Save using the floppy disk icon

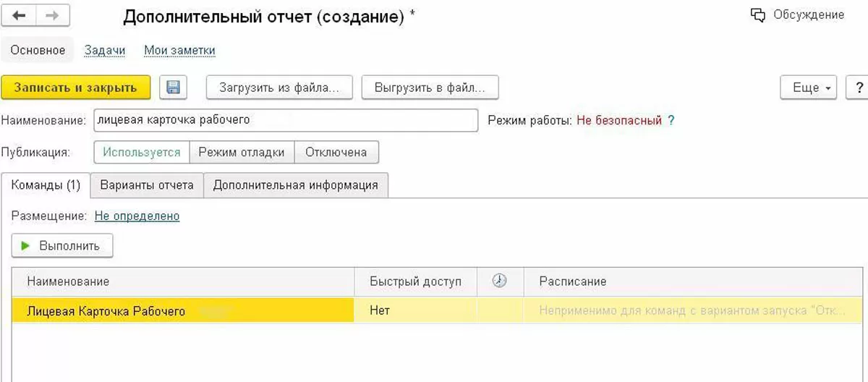pos(173,88)
